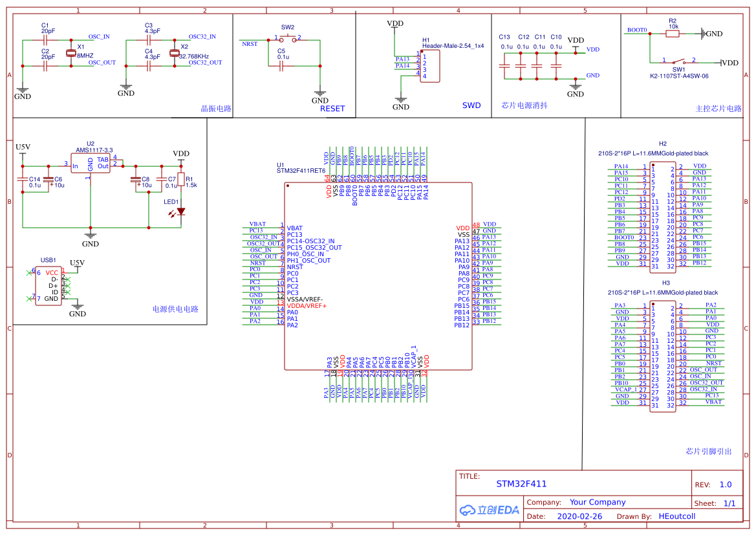Click the H2 header description text

653,153
